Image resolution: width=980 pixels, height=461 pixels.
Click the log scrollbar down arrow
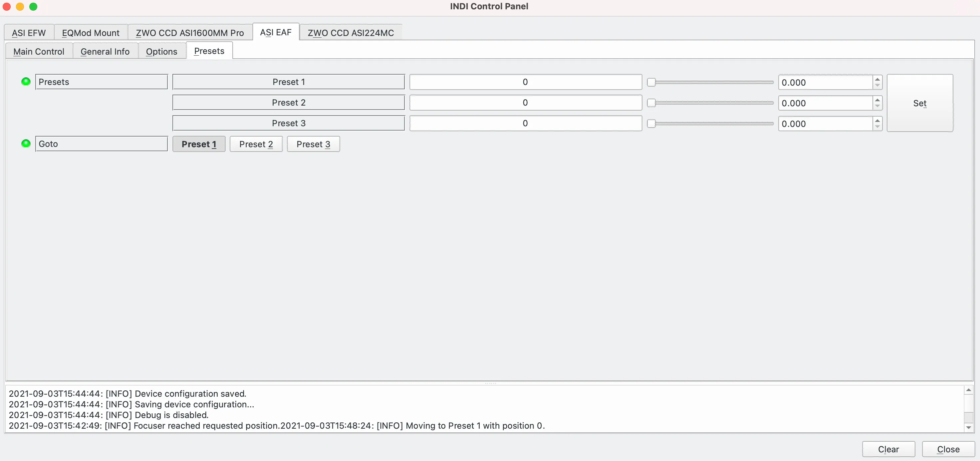coord(969,427)
